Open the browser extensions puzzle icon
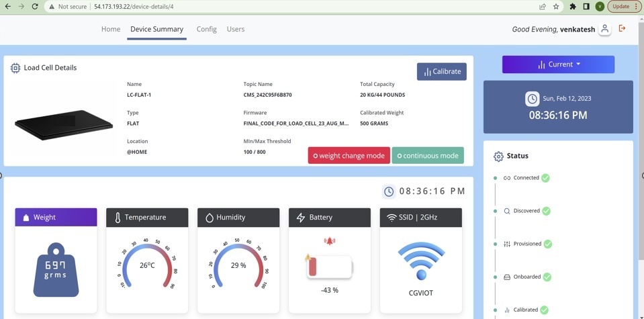 [573, 7]
